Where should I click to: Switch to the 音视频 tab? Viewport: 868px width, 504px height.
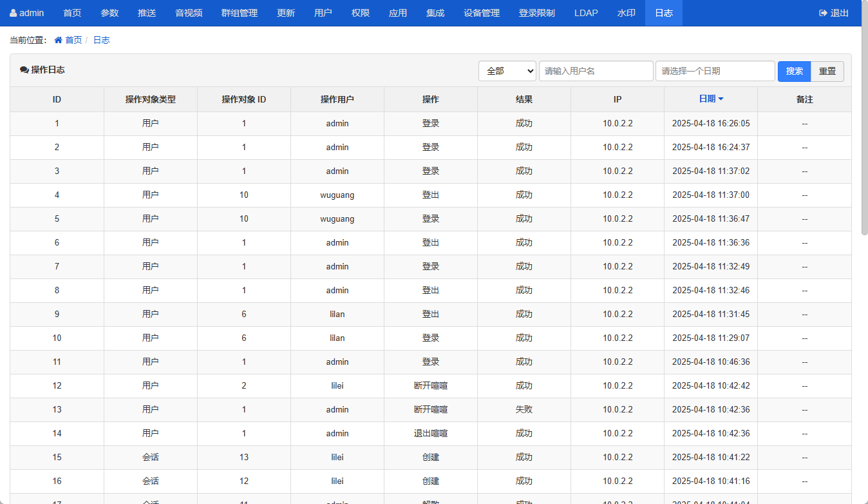point(189,13)
